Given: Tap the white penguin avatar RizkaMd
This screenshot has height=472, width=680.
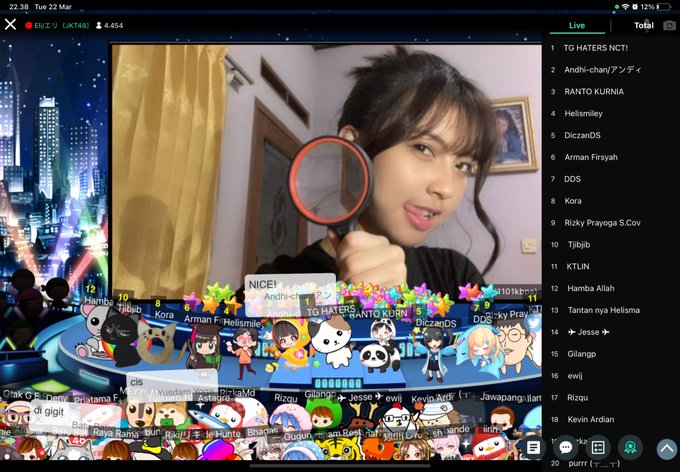Looking at the screenshot, I should (226, 414).
